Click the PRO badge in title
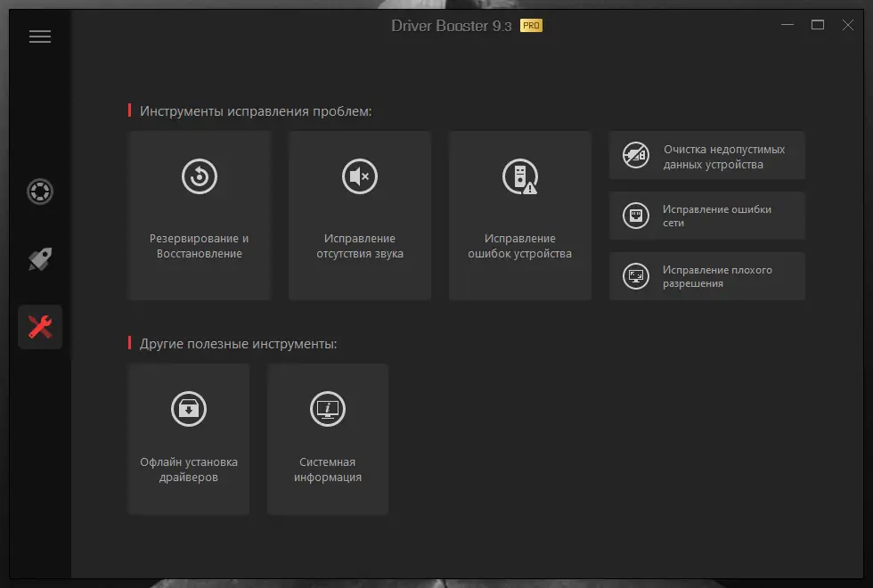Screen dimensions: 873x588 point(531,26)
